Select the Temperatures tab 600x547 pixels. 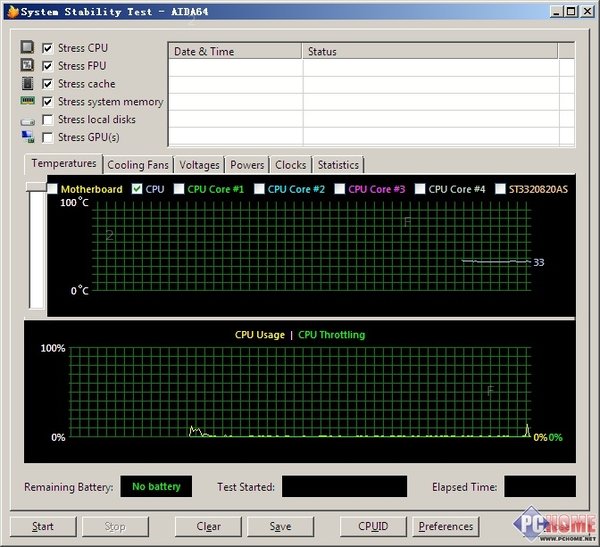point(64,163)
